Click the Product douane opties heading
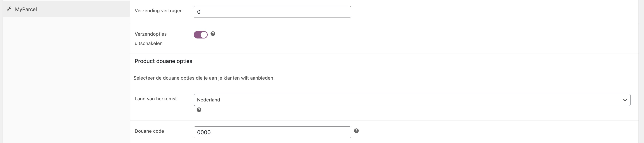Screen dimensions: 644x143 click(163, 61)
